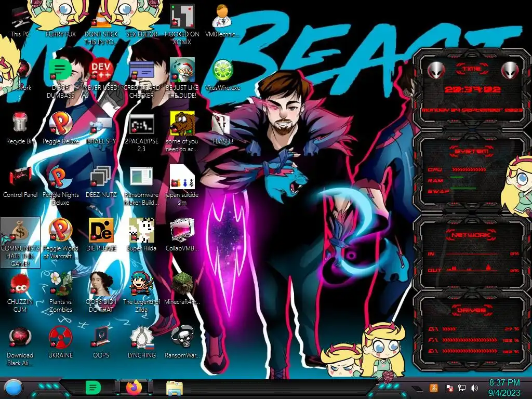Open Action Center flag tray icon
The height and width of the screenshot is (399, 532).
pos(449,388)
